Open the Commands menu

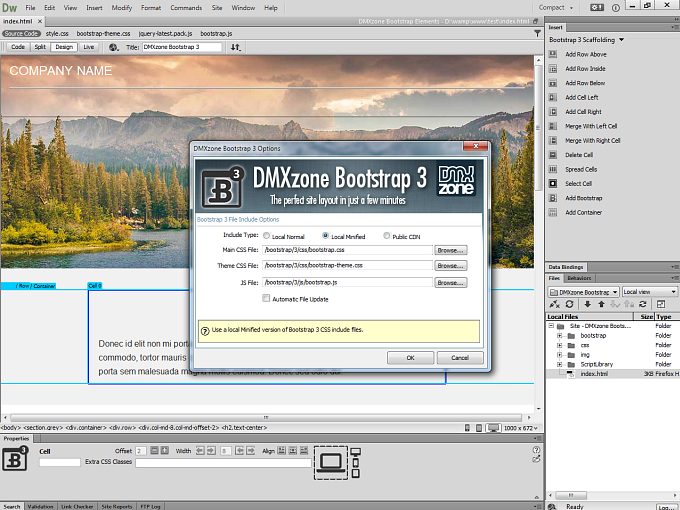186,7
